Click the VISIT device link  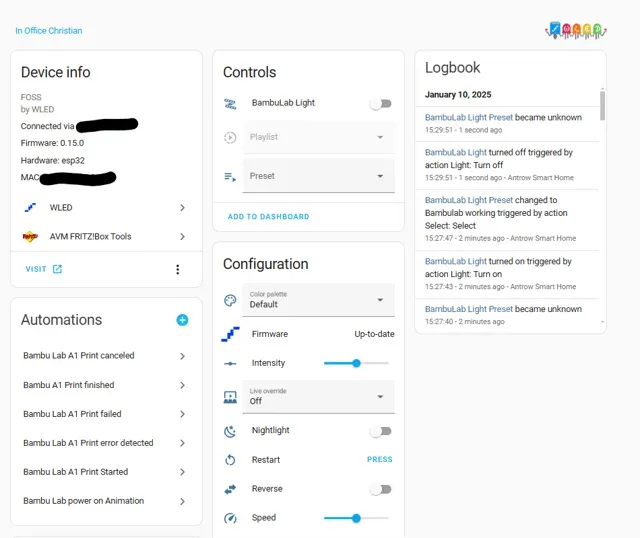(44, 269)
